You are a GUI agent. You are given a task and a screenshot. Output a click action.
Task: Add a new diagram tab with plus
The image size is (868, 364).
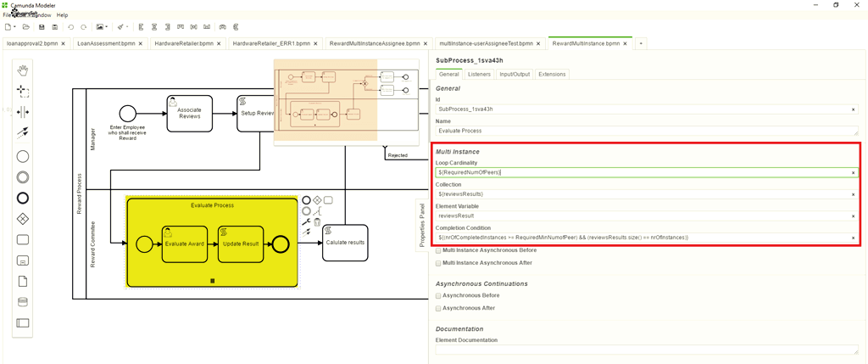click(x=640, y=42)
